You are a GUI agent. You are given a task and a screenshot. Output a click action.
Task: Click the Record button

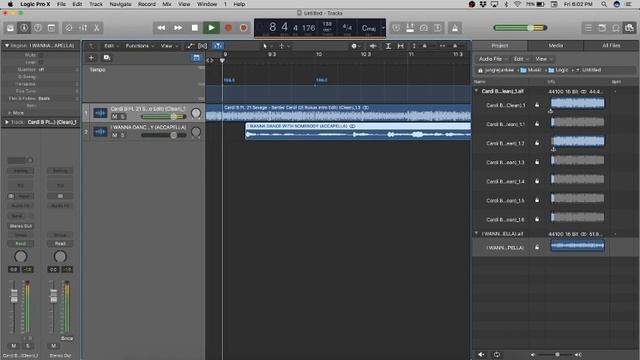point(228,28)
